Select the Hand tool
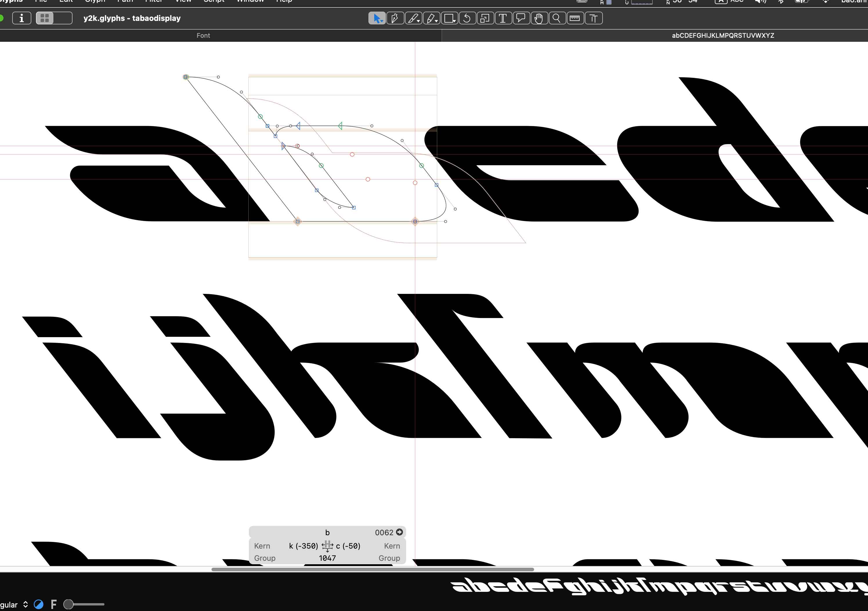Screen dimensions: 868x611 point(539,18)
